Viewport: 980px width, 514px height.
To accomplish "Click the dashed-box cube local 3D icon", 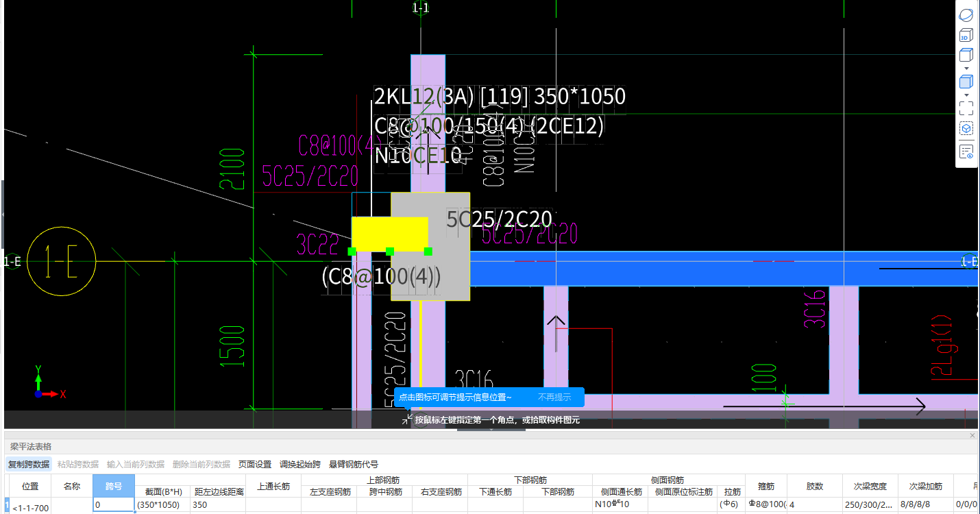I will tap(966, 128).
